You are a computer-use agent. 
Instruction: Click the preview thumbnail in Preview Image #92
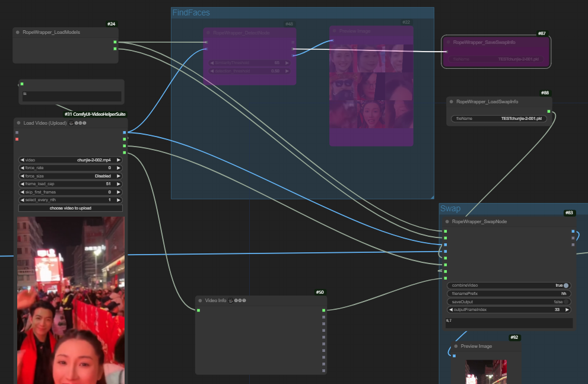(x=486, y=372)
